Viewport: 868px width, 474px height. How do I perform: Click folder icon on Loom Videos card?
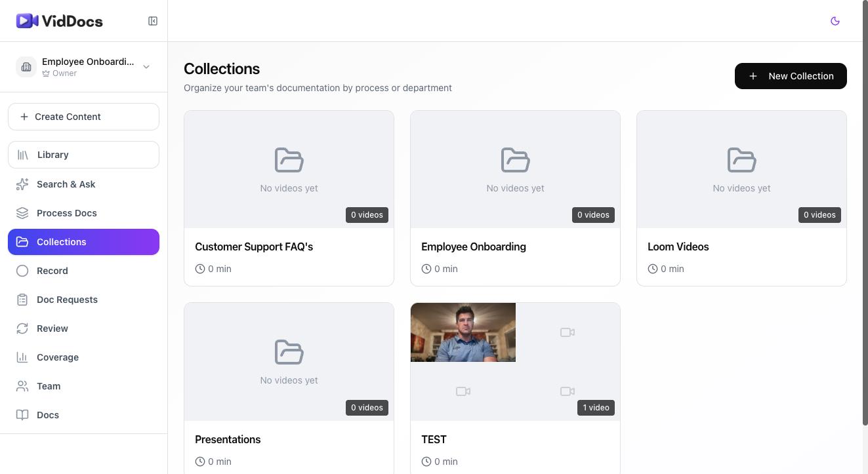[741, 160]
